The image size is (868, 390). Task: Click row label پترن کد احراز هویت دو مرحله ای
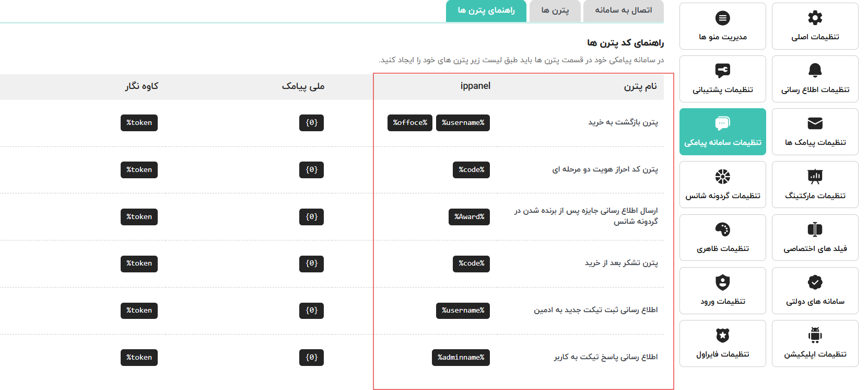[605, 169]
